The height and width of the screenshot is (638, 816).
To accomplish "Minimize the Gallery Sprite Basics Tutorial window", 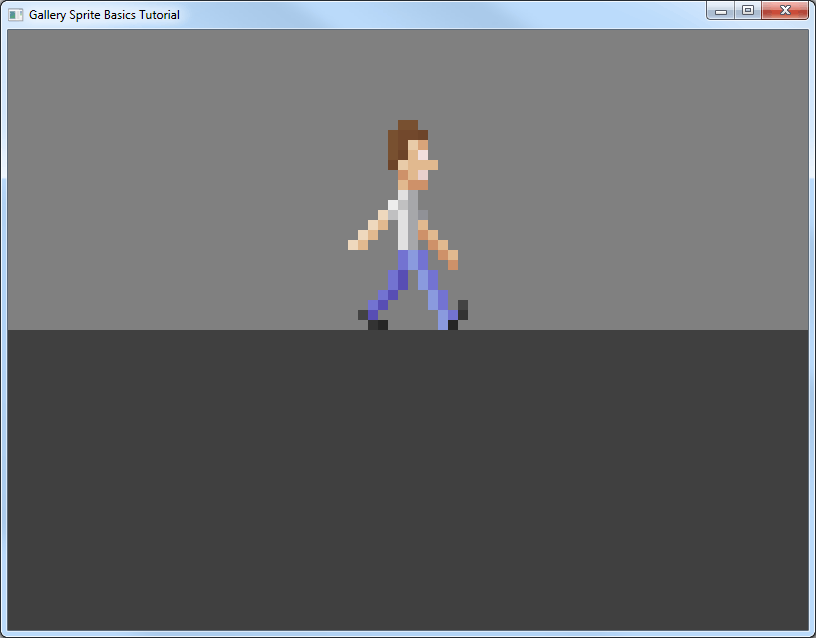I will click(721, 10).
